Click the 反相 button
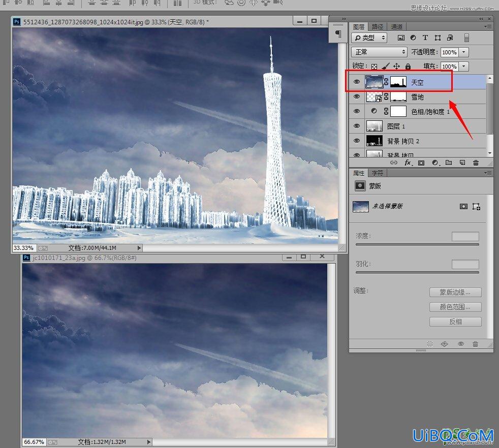 click(455, 322)
